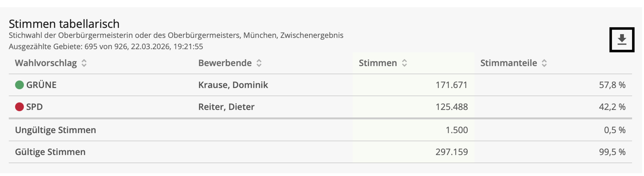
Task: Click the red SPD party dot
Action: [19, 107]
